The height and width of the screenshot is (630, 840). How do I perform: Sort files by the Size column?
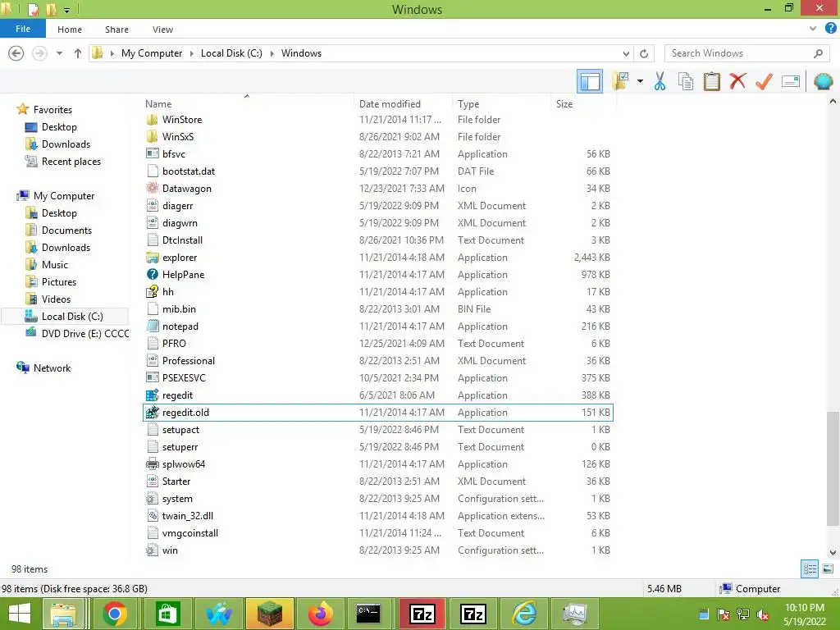[x=564, y=104]
